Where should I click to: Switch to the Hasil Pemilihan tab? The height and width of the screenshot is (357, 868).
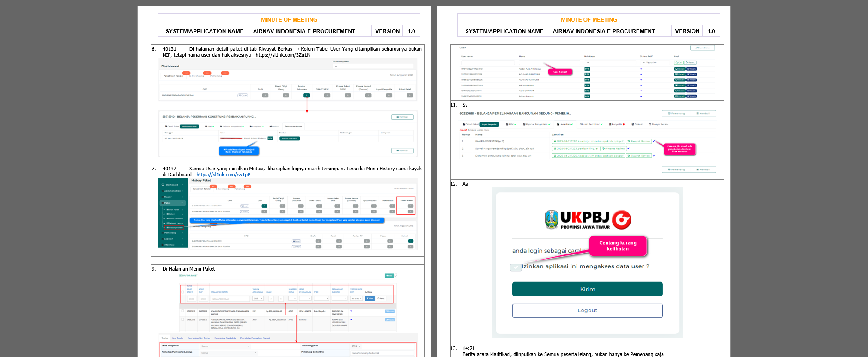591,124
